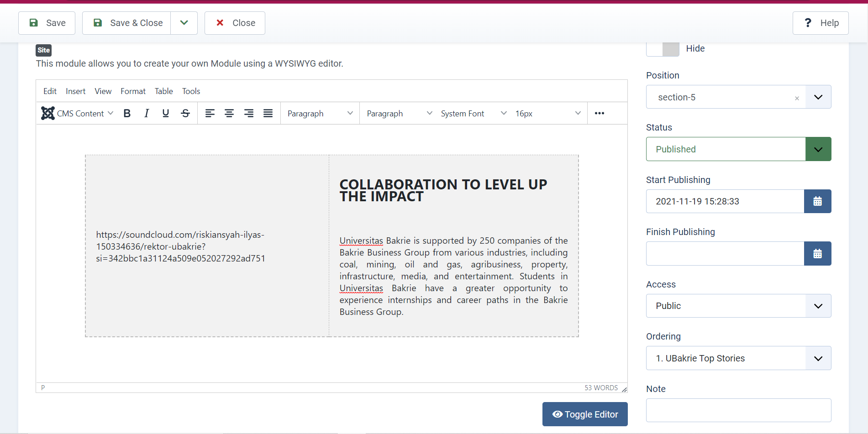868x434 pixels.
Task: Click the Close button
Action: click(x=235, y=23)
